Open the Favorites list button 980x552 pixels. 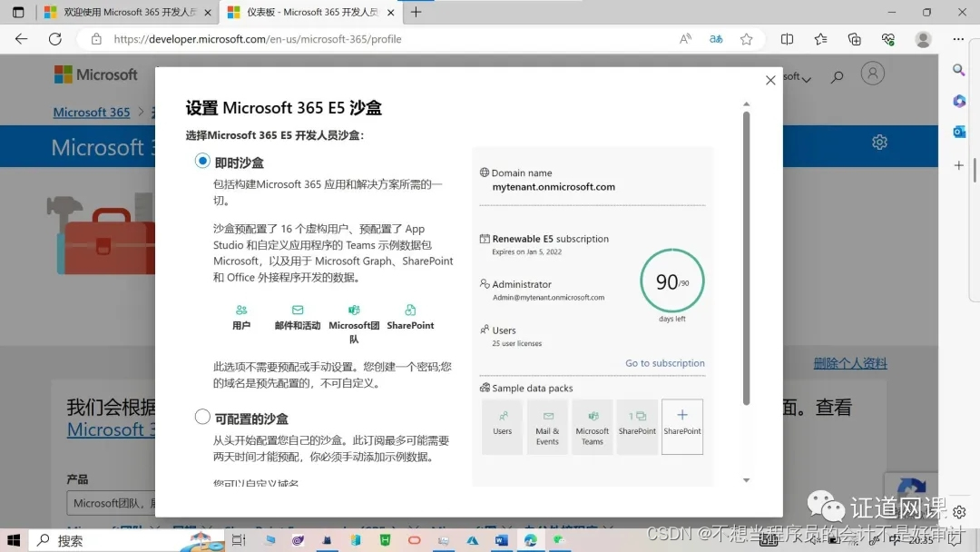point(820,39)
